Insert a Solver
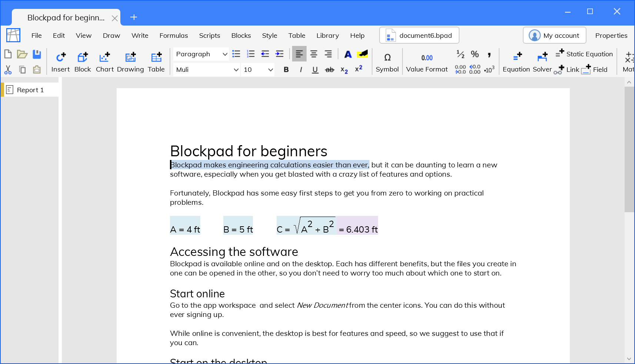 [542, 62]
